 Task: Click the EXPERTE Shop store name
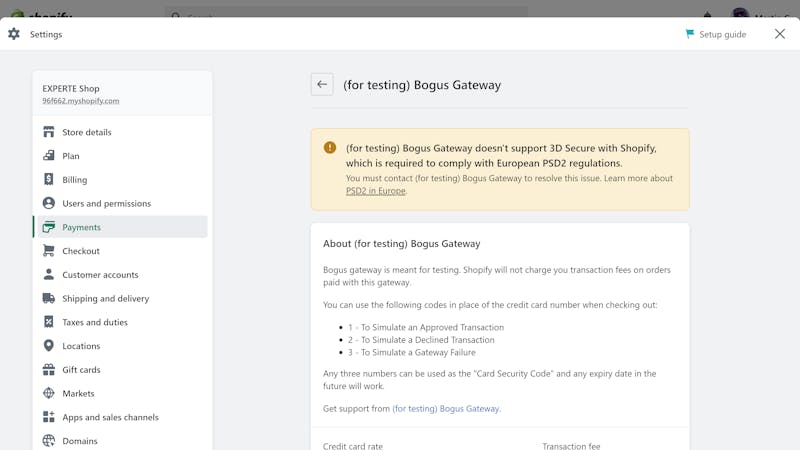point(71,88)
